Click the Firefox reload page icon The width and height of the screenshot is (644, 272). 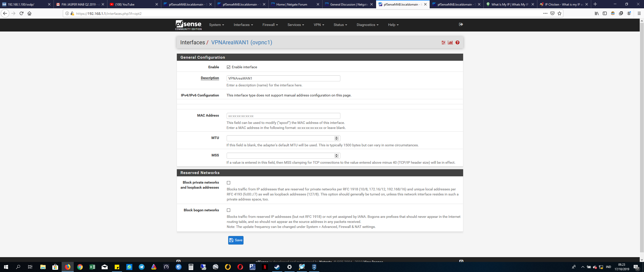tap(21, 13)
